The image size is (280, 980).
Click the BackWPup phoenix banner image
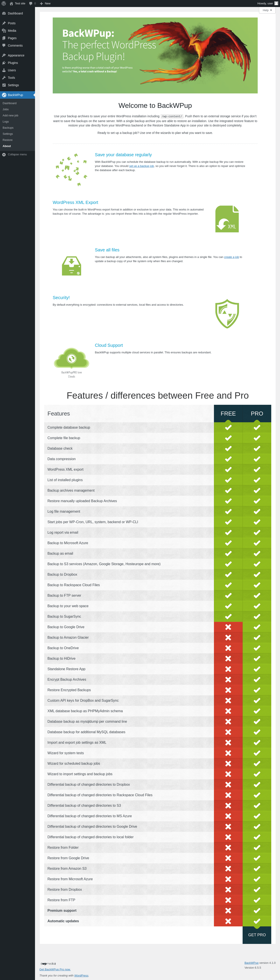pyautogui.click(x=155, y=56)
